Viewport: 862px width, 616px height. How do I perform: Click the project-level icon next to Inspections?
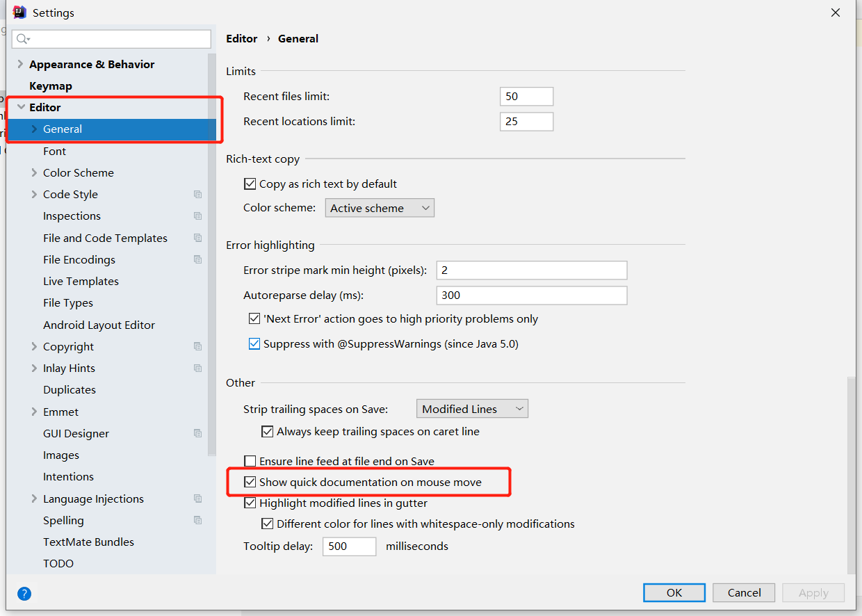[x=198, y=216]
